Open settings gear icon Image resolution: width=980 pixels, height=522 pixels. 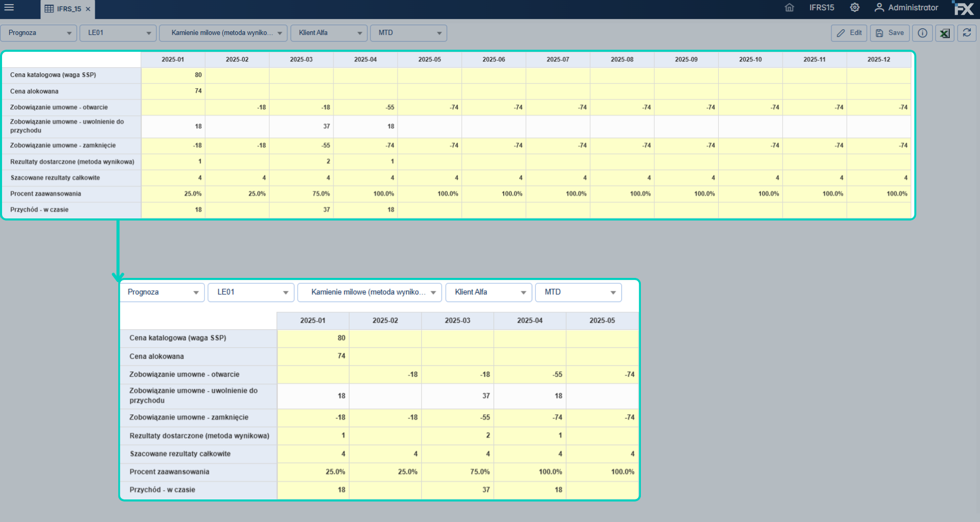tap(854, 8)
